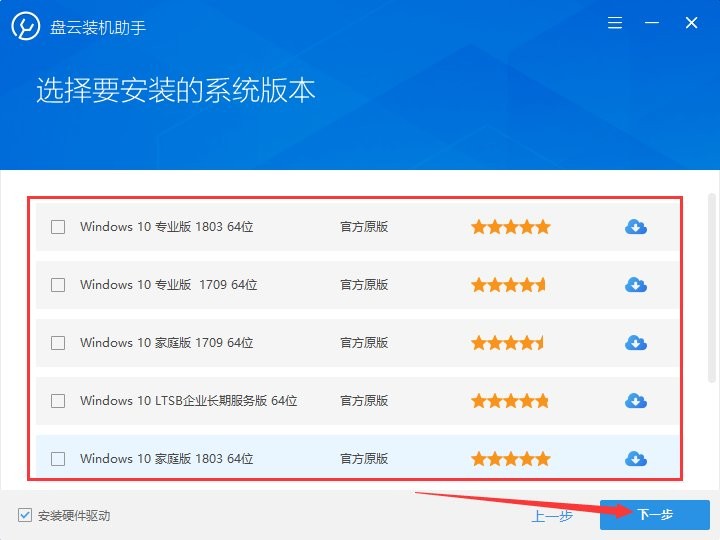
Task: Go back with 上一步 link
Action: coord(552,516)
